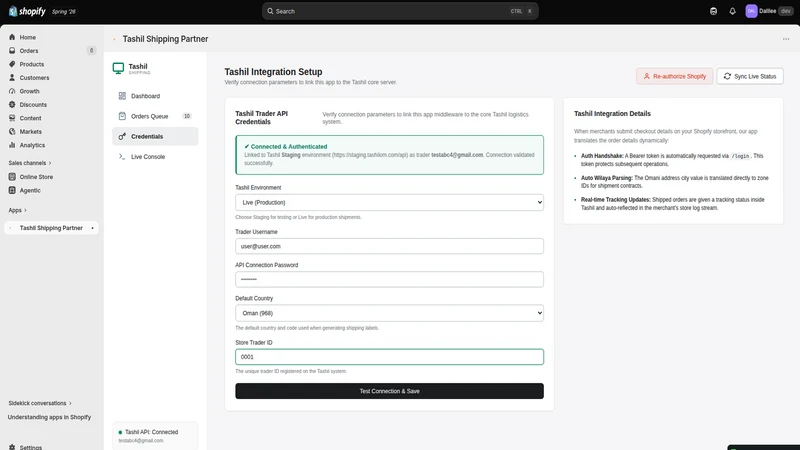
Task: Click the Search field in top bar
Action: tap(400, 11)
